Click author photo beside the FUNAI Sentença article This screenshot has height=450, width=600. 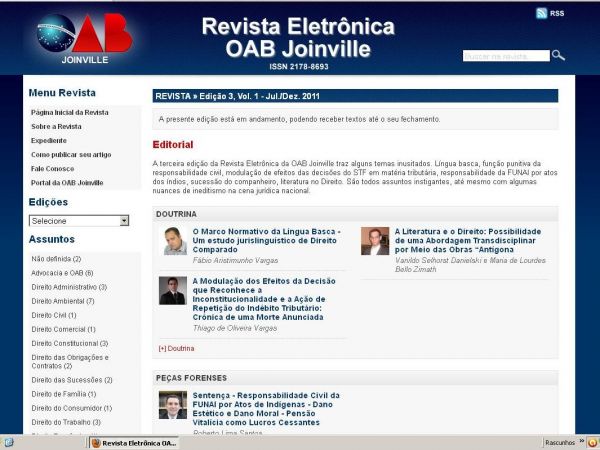(x=173, y=405)
